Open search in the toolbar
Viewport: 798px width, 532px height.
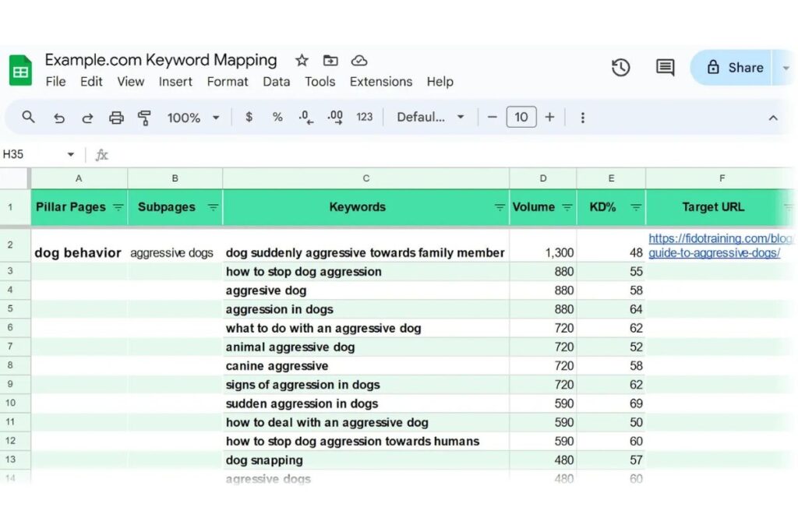click(28, 117)
